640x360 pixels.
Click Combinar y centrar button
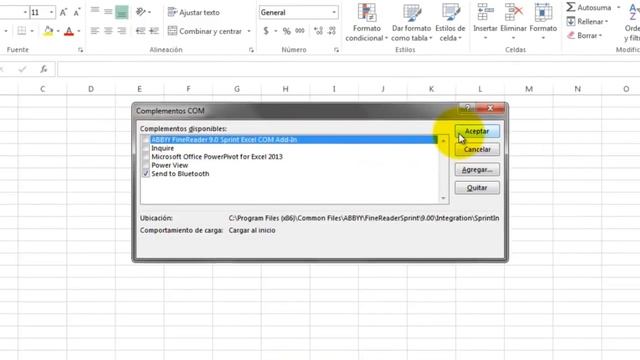point(205,31)
